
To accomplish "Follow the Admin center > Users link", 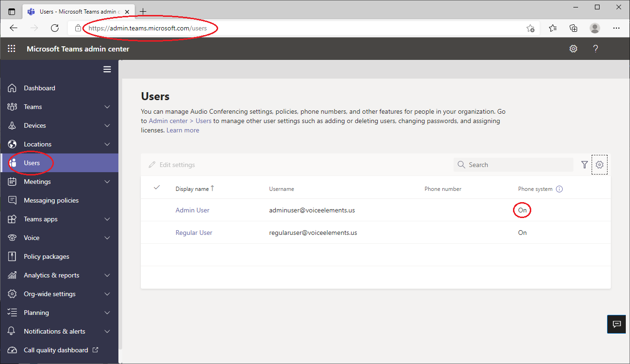I will click(180, 121).
